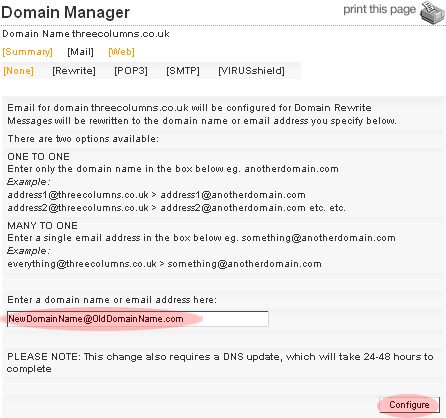Viewport: 446px width, 418px height.
Task: Choose the [SMTP] mail option
Action: coord(183,71)
